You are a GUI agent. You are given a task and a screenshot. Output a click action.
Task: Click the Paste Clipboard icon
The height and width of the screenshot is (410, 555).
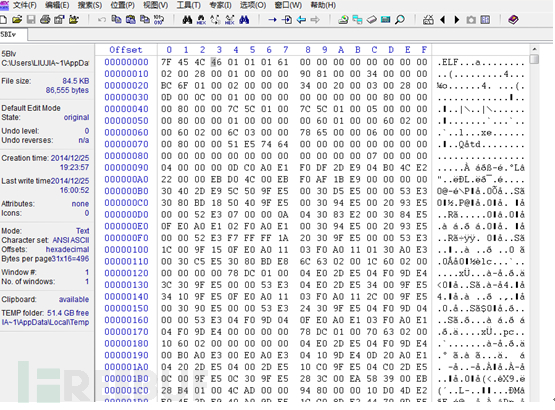pos(131,19)
